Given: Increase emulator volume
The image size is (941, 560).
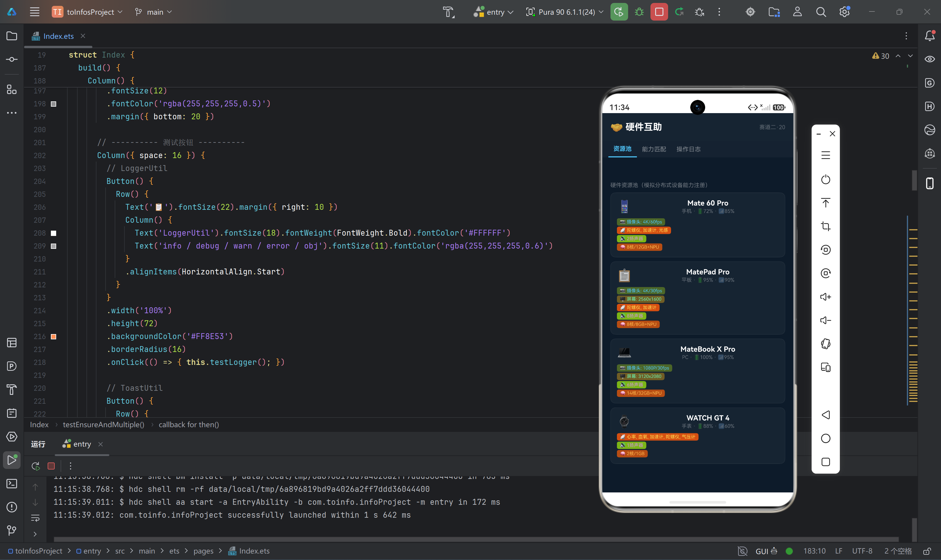Looking at the screenshot, I should point(825,297).
